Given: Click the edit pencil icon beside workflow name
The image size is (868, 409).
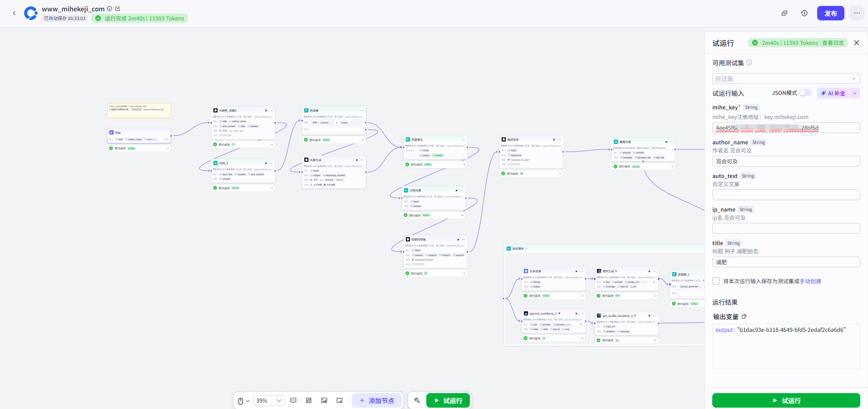Looking at the screenshot, I should (x=118, y=9).
